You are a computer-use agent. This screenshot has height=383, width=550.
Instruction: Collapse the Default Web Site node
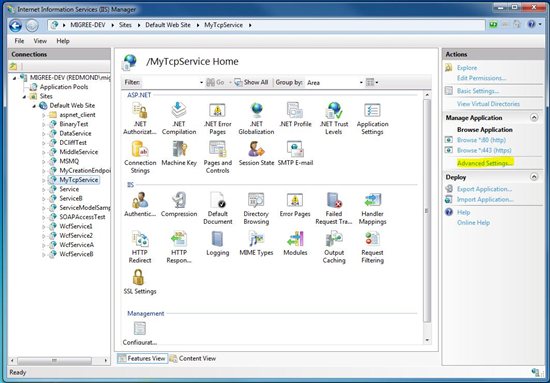pos(34,106)
